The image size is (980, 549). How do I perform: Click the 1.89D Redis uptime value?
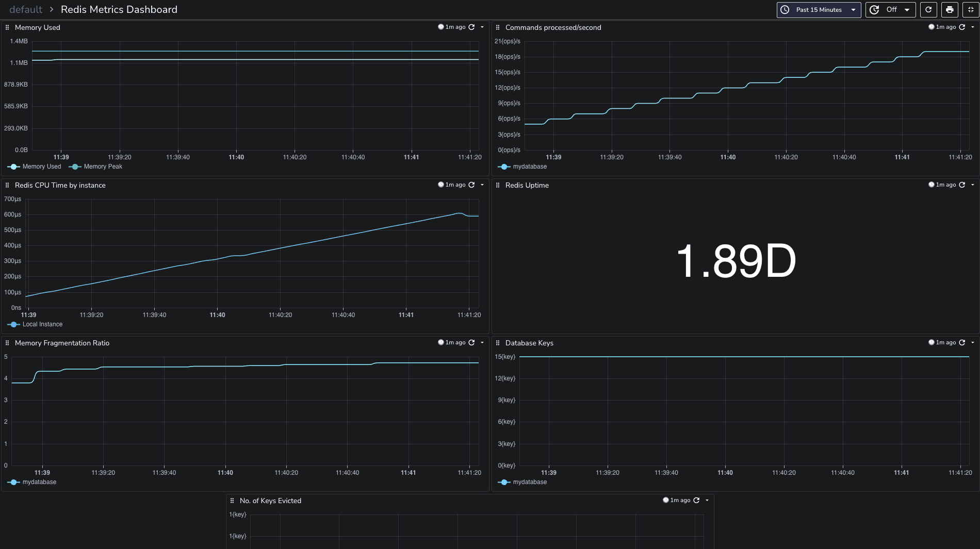point(736,262)
